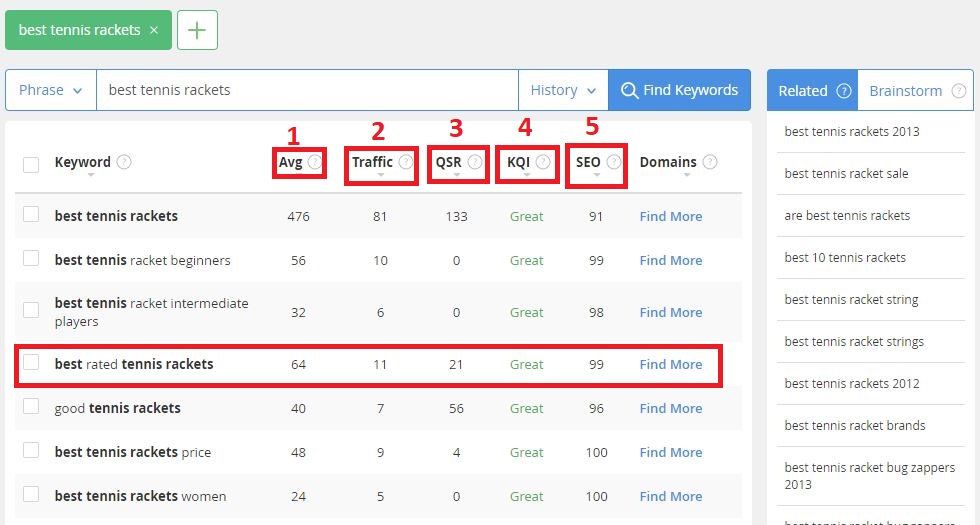Open help icon beside Domains header
This screenshot has width=980, height=525.
click(x=710, y=162)
